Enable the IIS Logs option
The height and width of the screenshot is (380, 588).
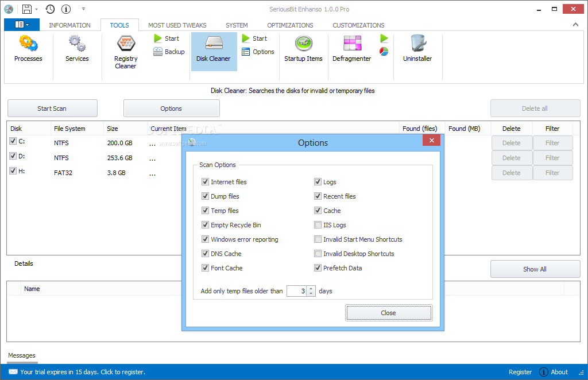(x=318, y=225)
